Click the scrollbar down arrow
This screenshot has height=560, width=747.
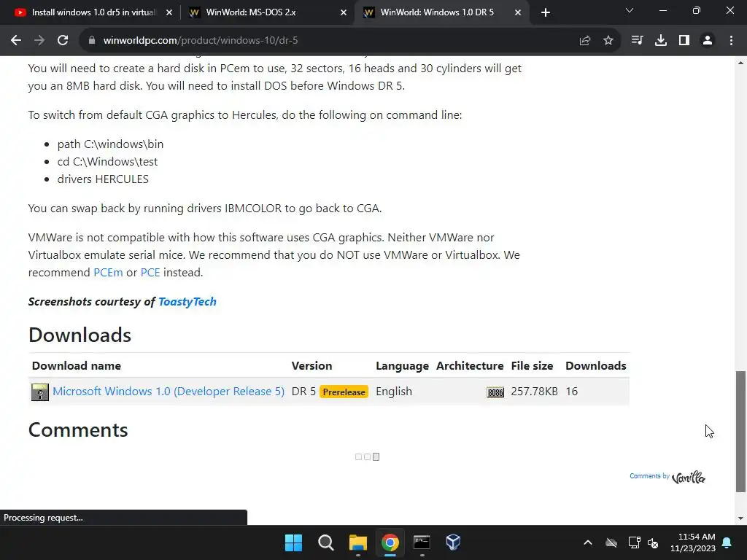point(740,518)
